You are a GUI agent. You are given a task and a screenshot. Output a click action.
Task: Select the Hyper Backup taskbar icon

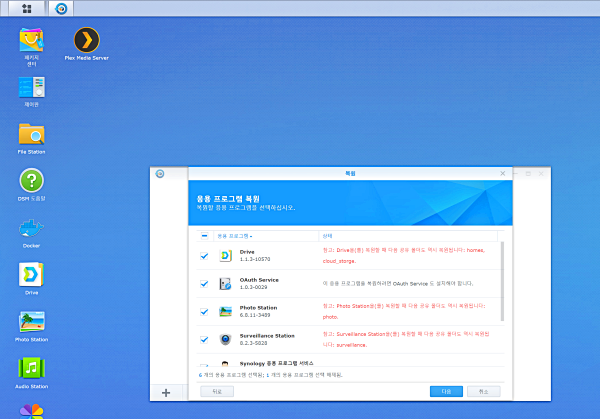61,8
